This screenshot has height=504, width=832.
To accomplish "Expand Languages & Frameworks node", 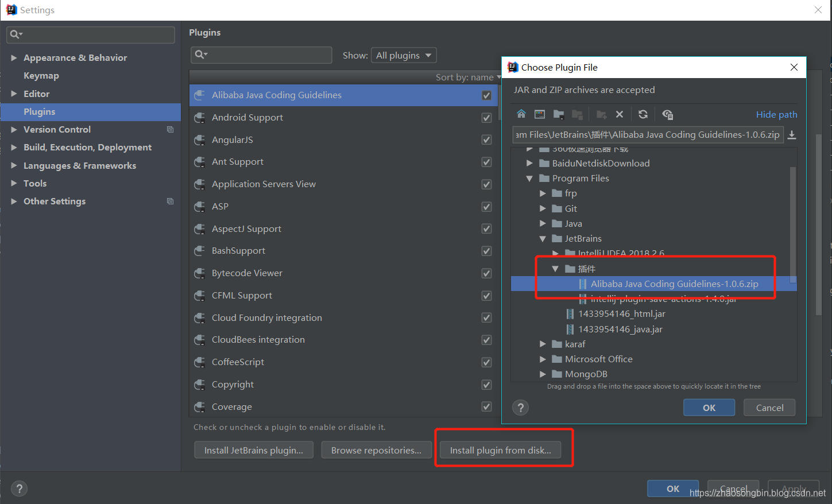I will pyautogui.click(x=14, y=165).
